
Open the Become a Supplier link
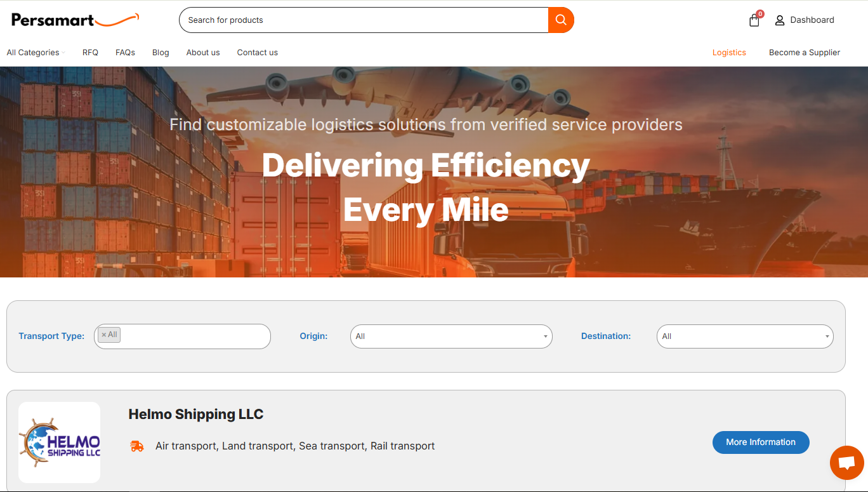coord(804,53)
